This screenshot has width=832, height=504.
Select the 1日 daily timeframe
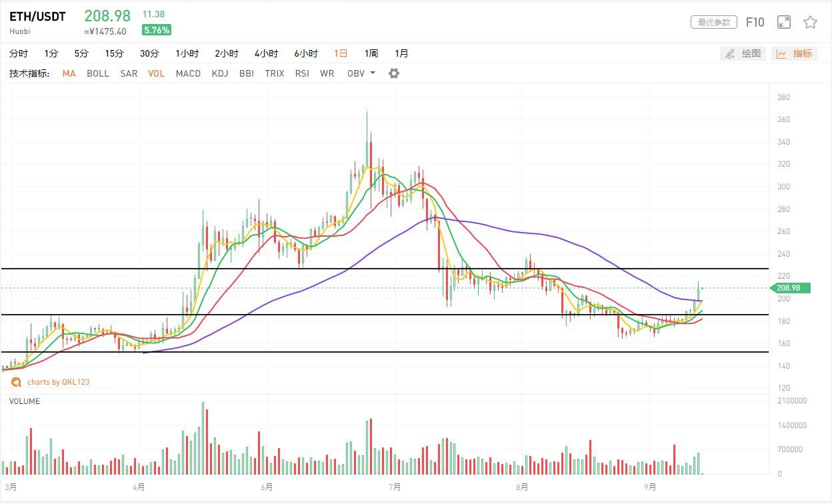pos(341,53)
